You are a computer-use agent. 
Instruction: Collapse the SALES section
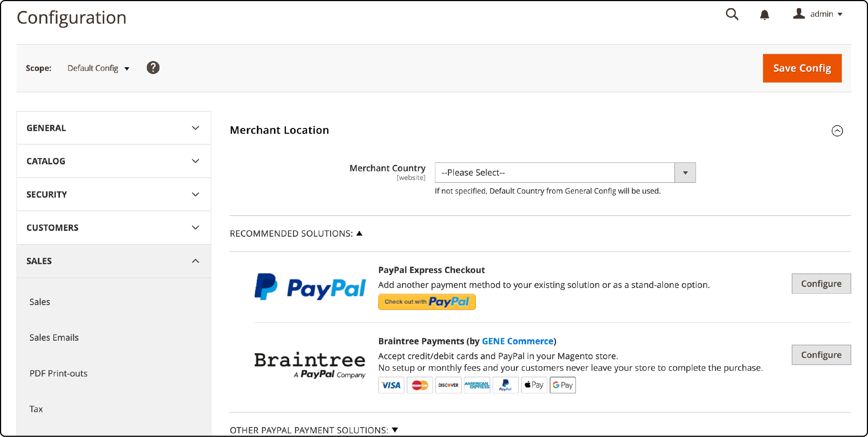(x=114, y=261)
